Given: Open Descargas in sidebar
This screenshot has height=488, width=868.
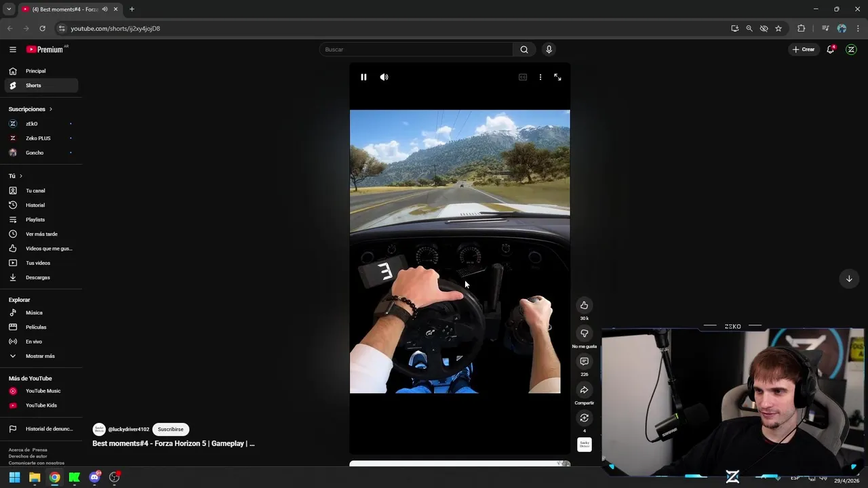Looking at the screenshot, I should pyautogui.click(x=41, y=277).
